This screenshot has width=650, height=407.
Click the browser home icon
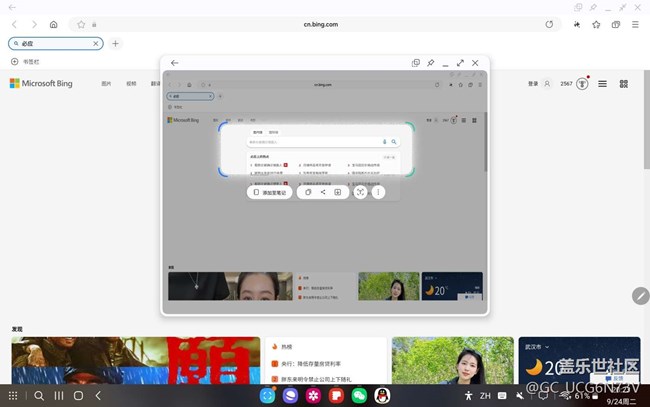pyautogui.click(x=53, y=24)
